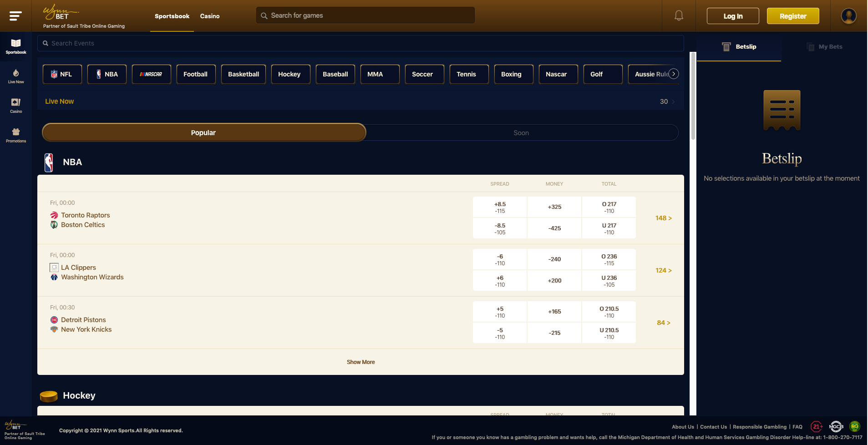Select the Baseball filter
The width and height of the screenshot is (868, 445).
[x=335, y=74]
